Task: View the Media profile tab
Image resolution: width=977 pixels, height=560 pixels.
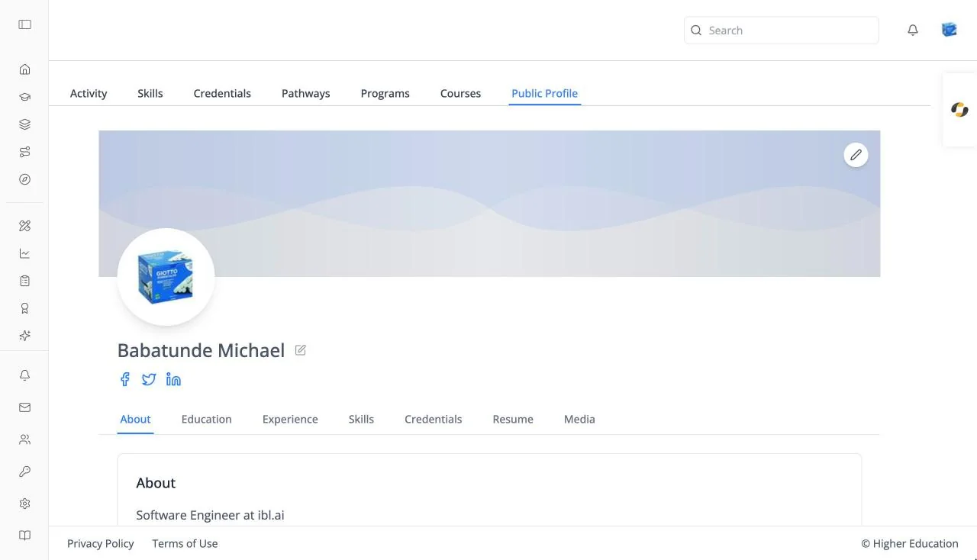Action: coord(579,419)
